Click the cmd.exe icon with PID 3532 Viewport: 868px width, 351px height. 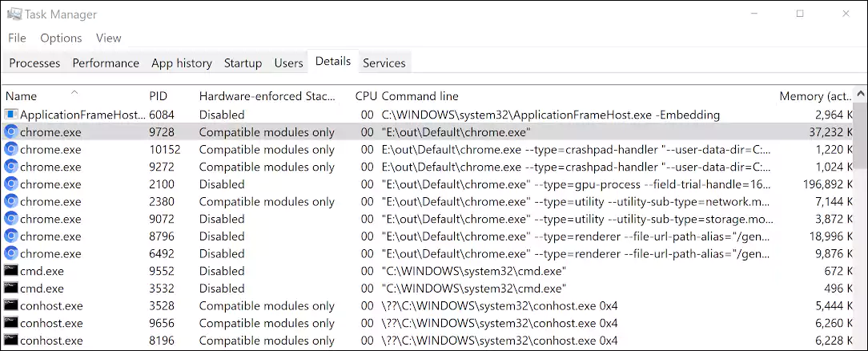point(11,288)
